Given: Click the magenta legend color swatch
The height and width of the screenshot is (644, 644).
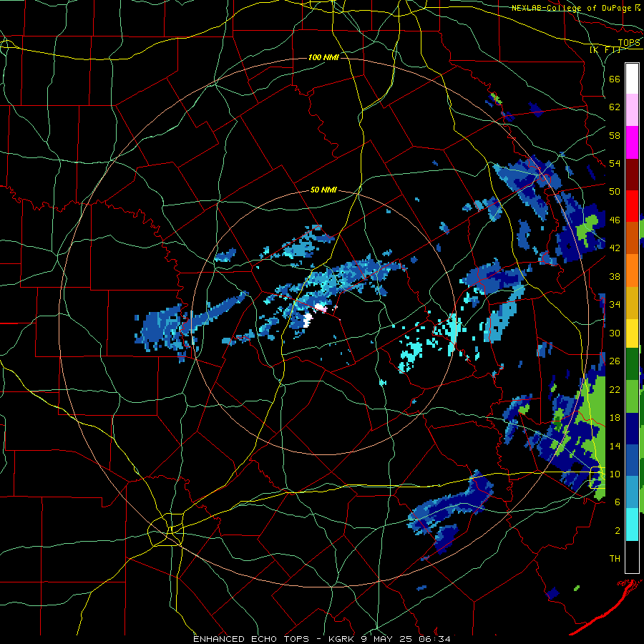Looking at the screenshot, I should (632, 142).
